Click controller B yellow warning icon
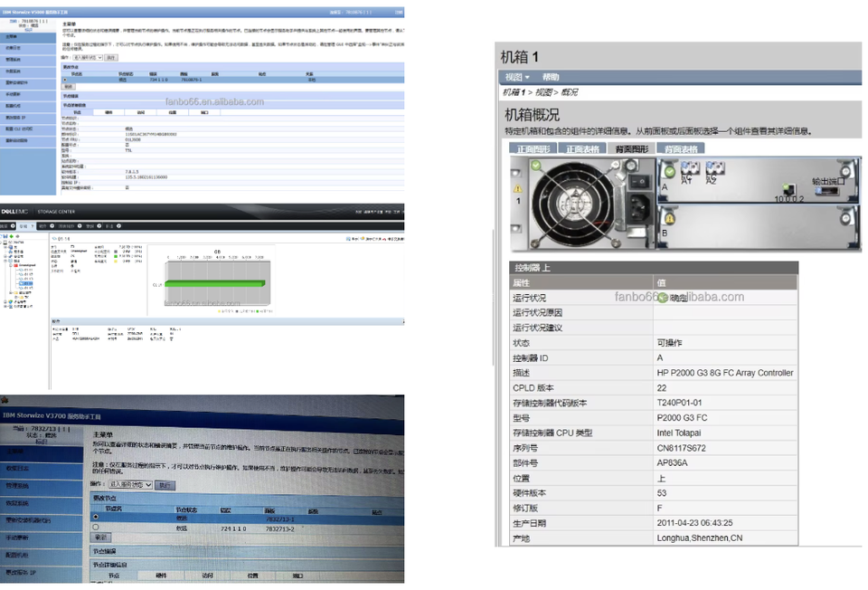Viewport: 868px width, 590px height. (670, 219)
